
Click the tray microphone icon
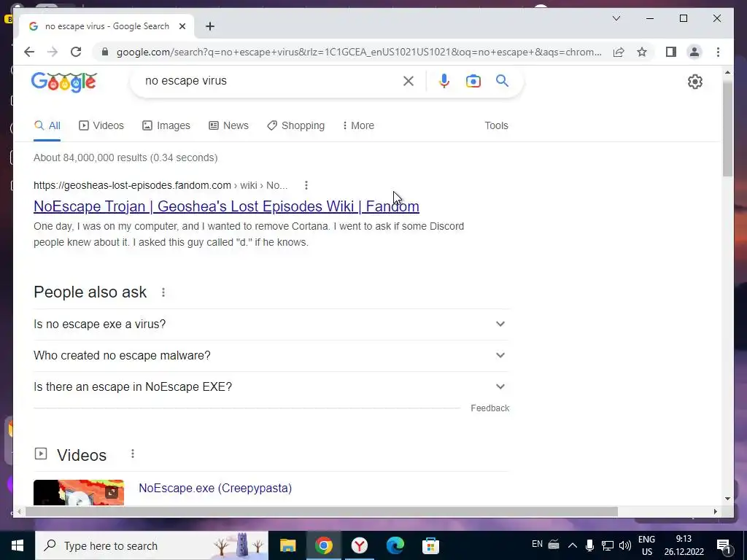click(x=589, y=545)
